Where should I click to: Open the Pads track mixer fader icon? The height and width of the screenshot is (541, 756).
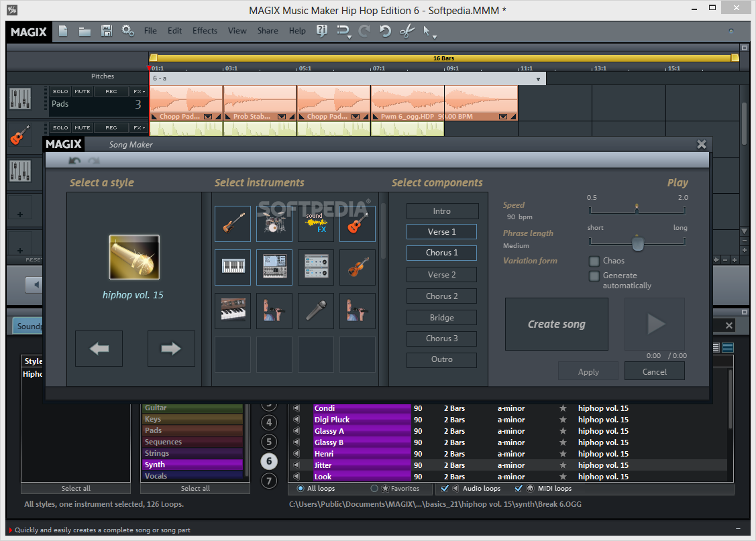(20, 99)
